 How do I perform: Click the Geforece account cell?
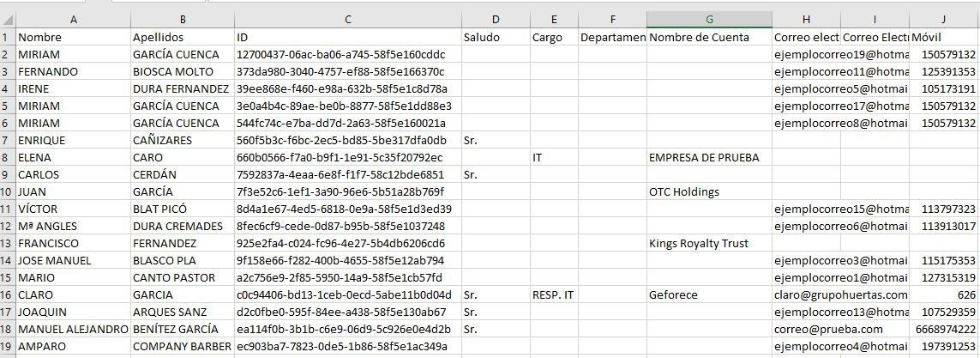(x=709, y=294)
